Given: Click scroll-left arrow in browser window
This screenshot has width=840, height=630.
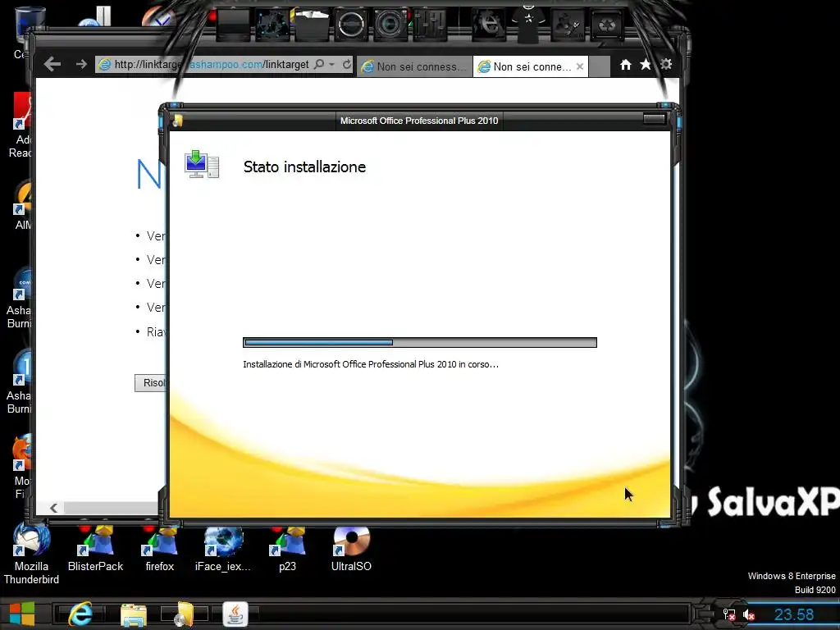Looking at the screenshot, I should 53,508.
